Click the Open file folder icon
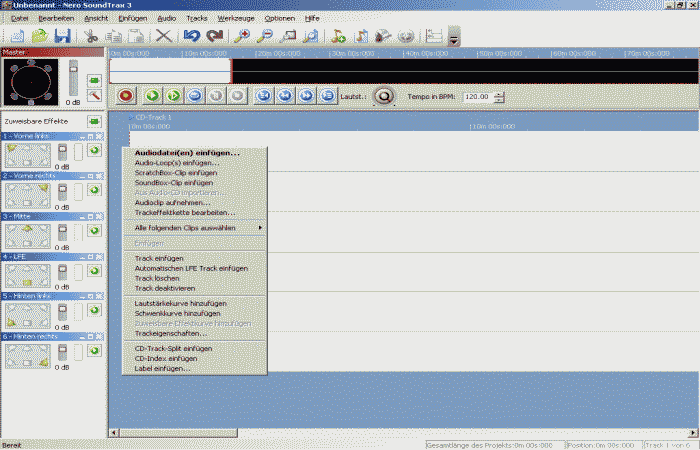This screenshot has height=450, width=700. [40, 37]
